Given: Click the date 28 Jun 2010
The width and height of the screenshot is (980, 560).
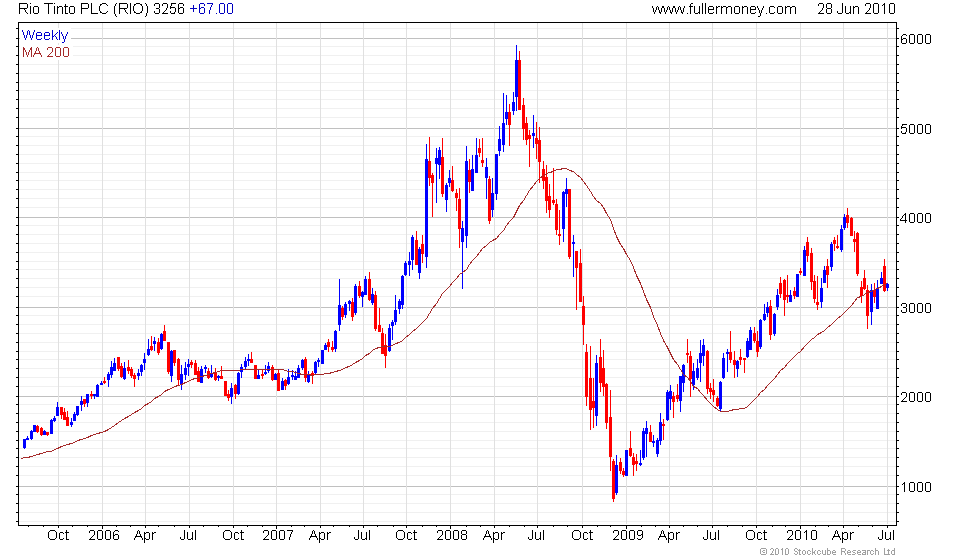Looking at the screenshot, I should point(856,9).
